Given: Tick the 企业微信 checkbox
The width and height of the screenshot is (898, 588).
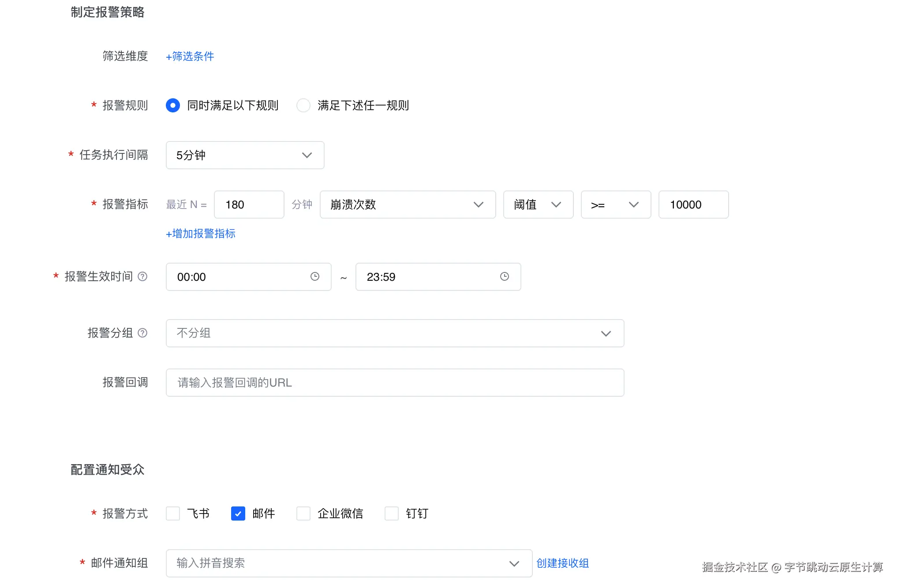Looking at the screenshot, I should [303, 514].
